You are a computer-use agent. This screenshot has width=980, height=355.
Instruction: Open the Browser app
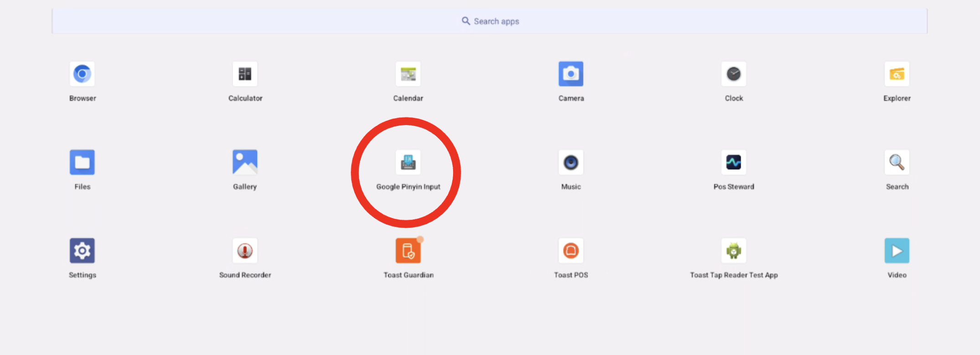(x=82, y=74)
